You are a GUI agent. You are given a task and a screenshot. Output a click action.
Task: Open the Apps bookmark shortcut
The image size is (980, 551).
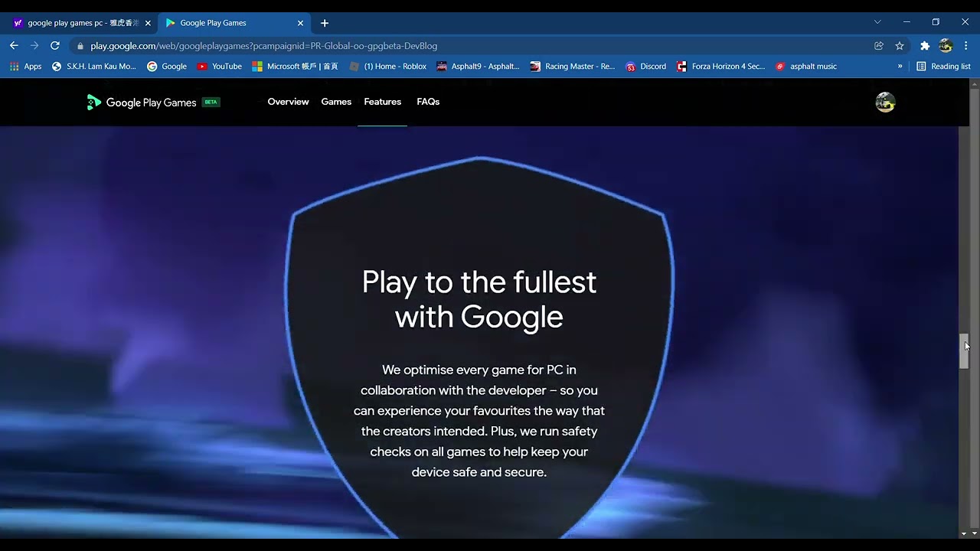click(x=25, y=67)
